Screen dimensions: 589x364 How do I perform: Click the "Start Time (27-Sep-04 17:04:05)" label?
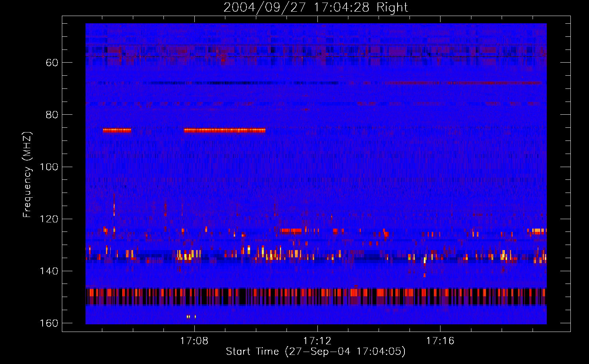pyautogui.click(x=316, y=352)
